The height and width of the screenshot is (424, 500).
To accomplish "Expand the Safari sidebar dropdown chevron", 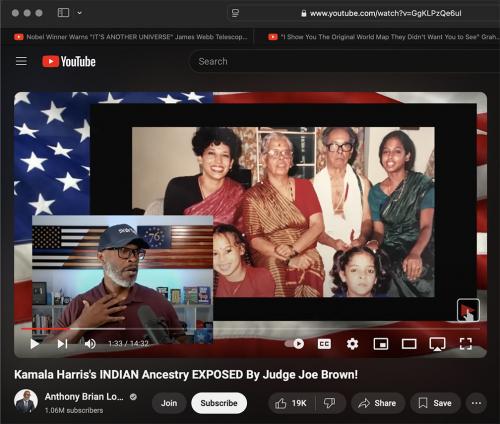I will [79, 13].
